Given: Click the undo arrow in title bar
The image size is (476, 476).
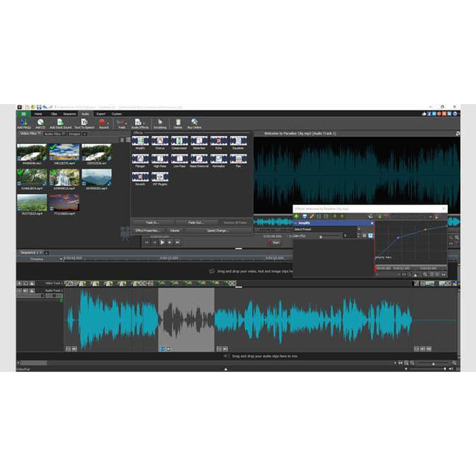Looking at the screenshot, I should click(x=45, y=107).
